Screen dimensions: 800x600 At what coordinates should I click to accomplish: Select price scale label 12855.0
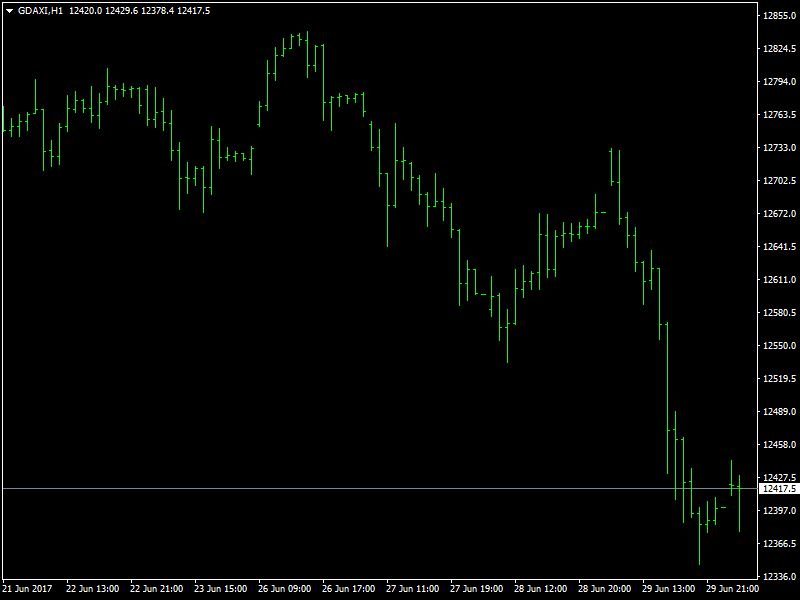(x=779, y=16)
